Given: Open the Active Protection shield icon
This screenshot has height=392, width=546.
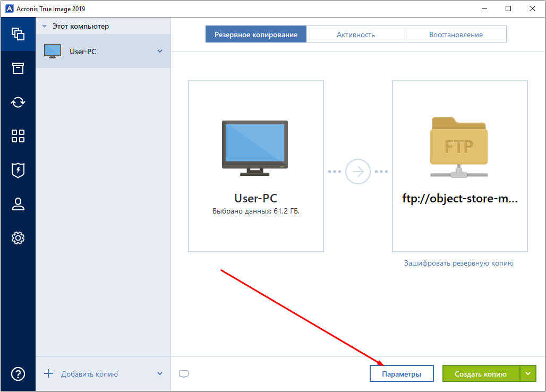Looking at the screenshot, I should coord(18,170).
